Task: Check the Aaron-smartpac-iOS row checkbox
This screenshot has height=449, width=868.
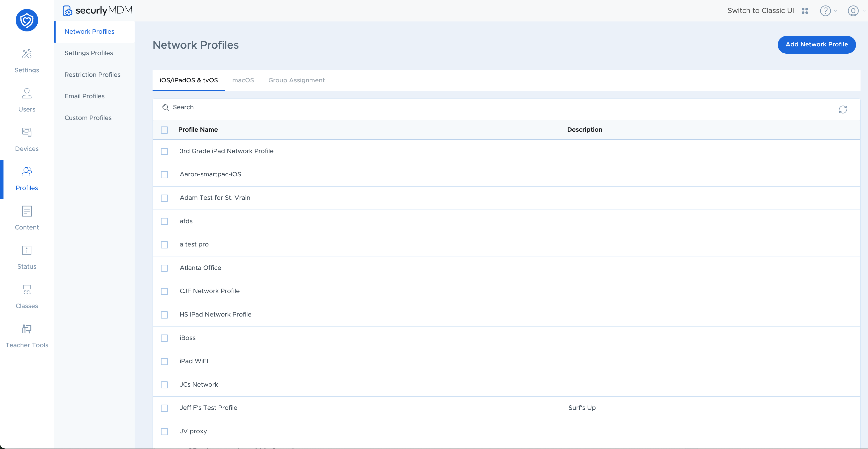Action: [165, 175]
